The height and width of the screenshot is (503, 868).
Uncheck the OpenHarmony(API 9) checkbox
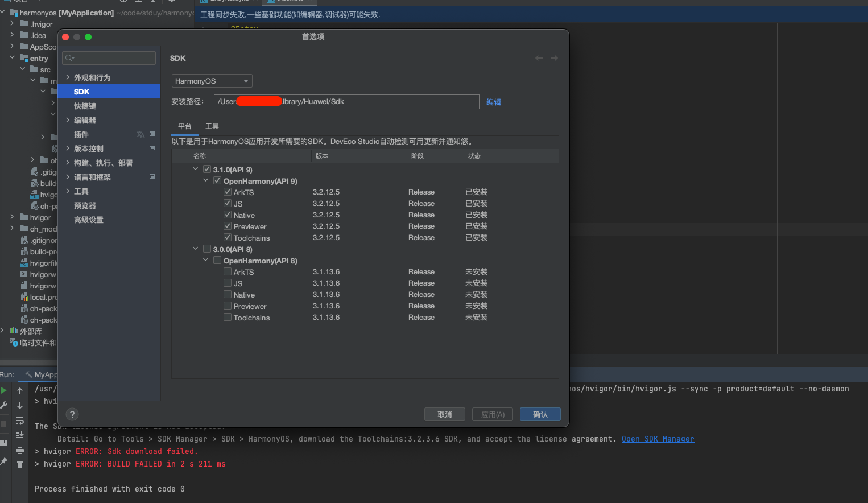[217, 180]
